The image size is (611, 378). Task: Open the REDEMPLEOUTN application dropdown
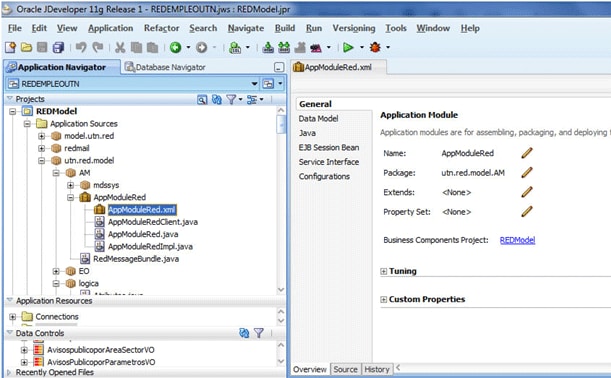(x=254, y=84)
